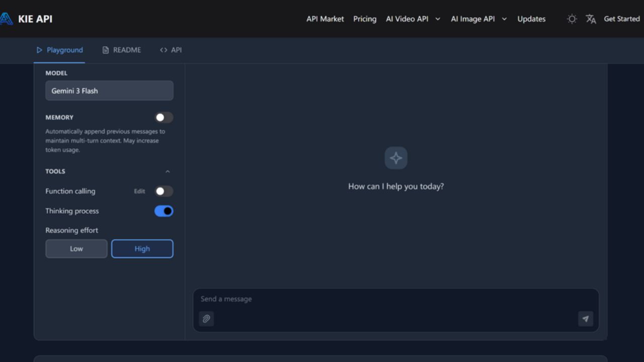This screenshot has height=362, width=644.
Task: Collapse the Tools section chevron
Action: click(x=168, y=171)
